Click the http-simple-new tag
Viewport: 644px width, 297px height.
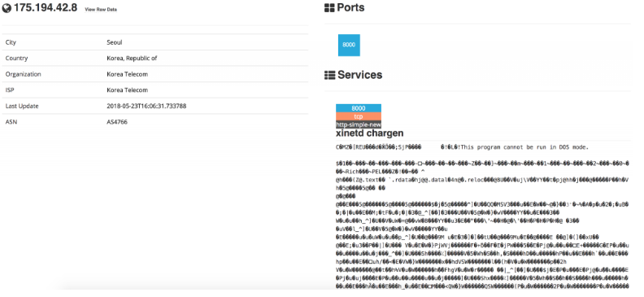358,124
